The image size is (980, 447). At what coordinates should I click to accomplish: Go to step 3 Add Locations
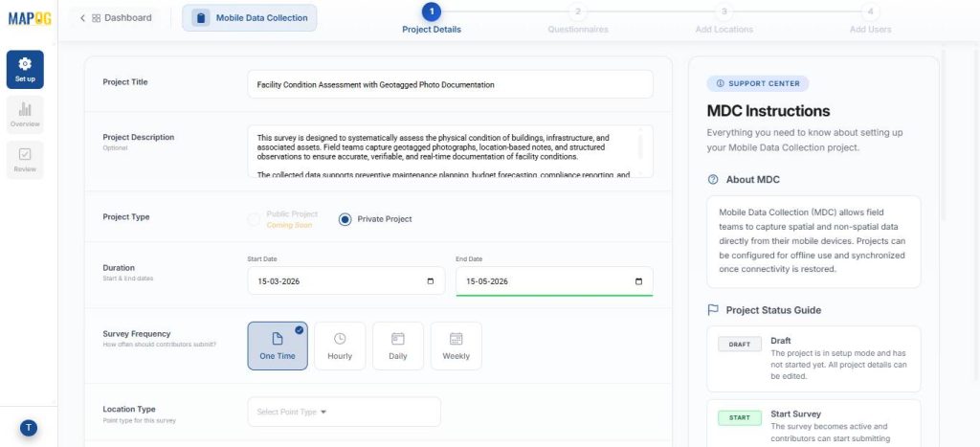[724, 19]
